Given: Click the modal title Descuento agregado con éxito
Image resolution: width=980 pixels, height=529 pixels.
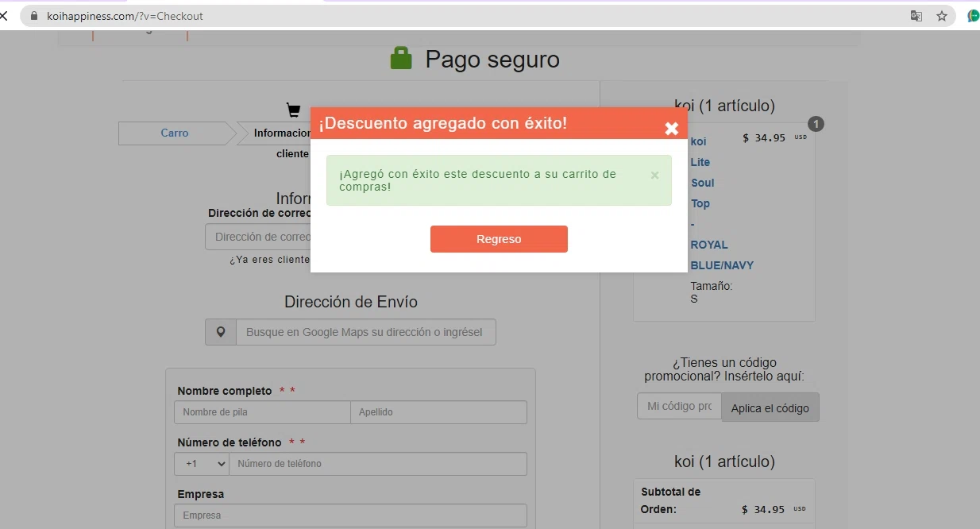Looking at the screenshot, I should point(443,124).
